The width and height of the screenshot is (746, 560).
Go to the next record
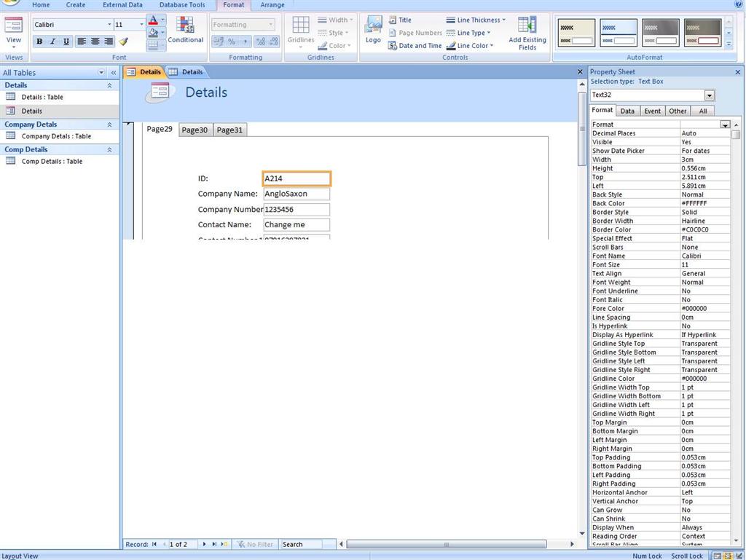tap(205, 544)
